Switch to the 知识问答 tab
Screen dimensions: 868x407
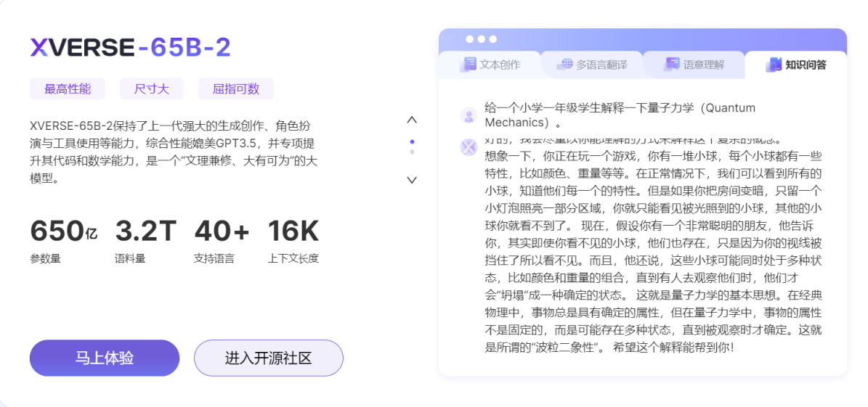click(796, 65)
